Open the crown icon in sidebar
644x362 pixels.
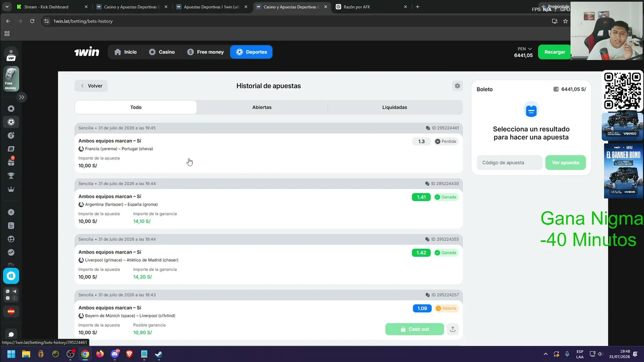(11, 190)
